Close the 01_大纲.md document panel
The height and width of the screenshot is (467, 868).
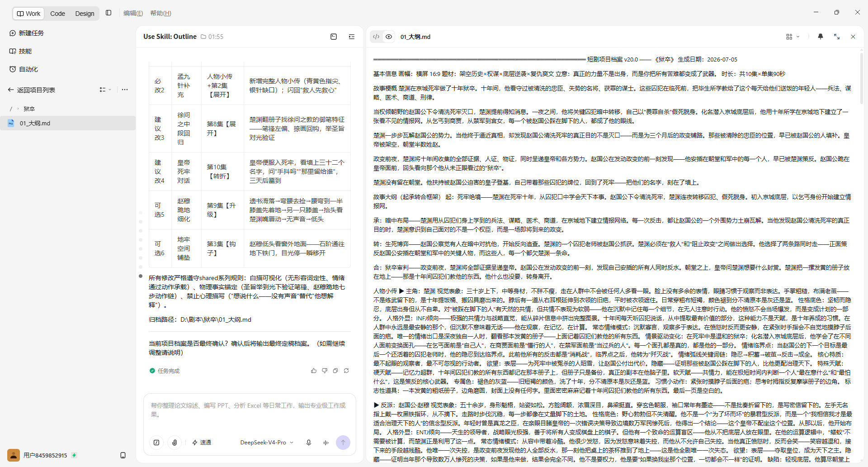[853, 37]
